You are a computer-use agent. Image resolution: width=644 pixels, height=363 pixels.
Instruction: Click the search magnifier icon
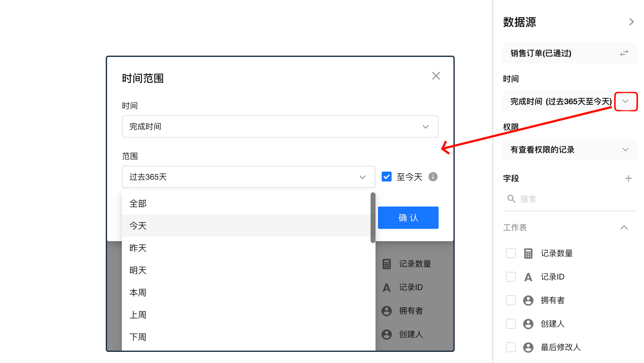(x=511, y=199)
